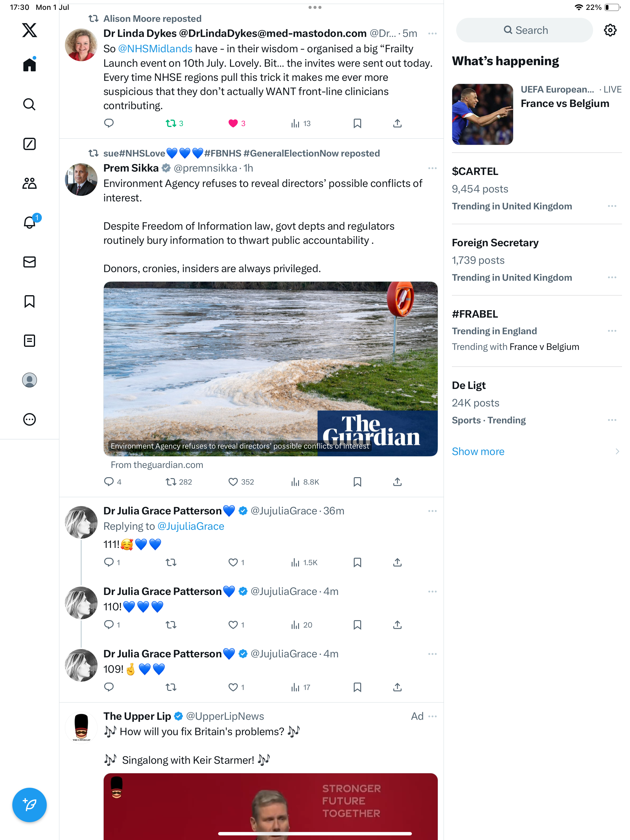Viewport: 630px width, 840px height.
Task: Open Messages envelope icon in sidebar
Action: (x=29, y=262)
